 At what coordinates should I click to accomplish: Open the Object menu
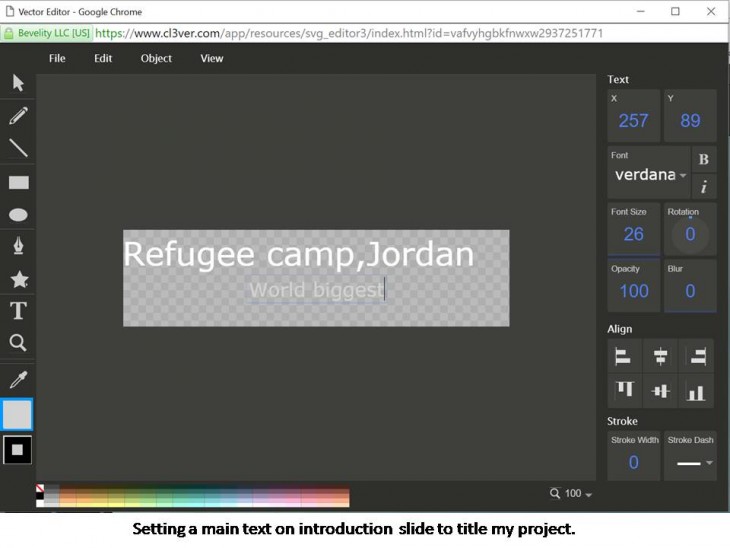pos(156,58)
